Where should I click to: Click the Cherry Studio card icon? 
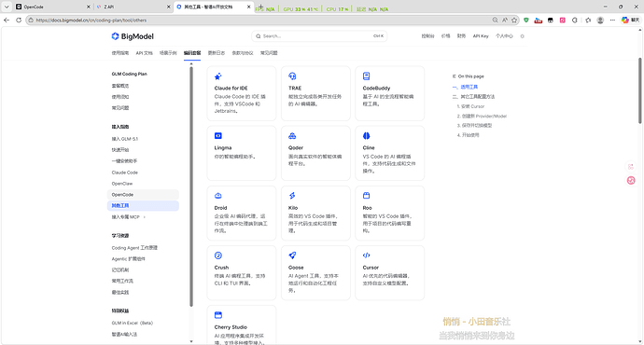coord(218,315)
